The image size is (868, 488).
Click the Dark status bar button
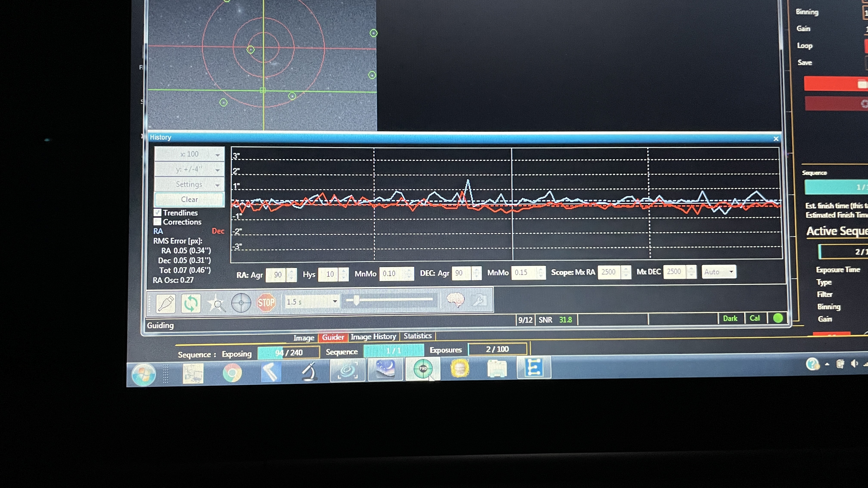coord(730,318)
